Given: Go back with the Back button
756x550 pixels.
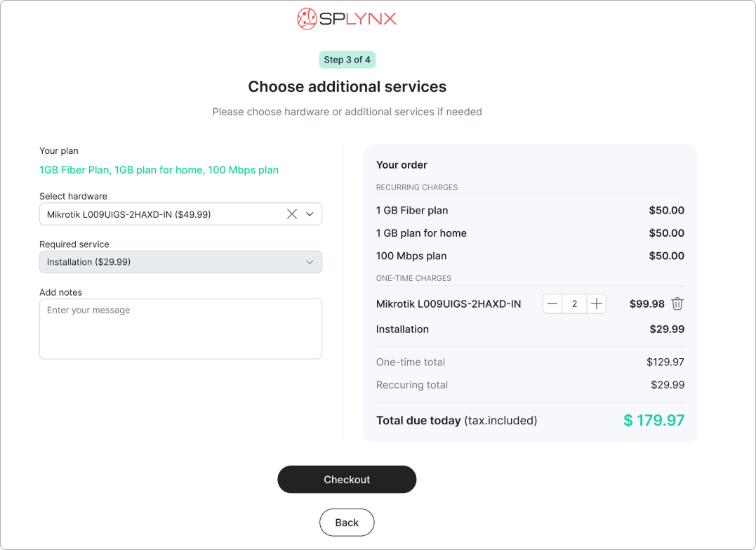Looking at the screenshot, I should [x=347, y=523].
